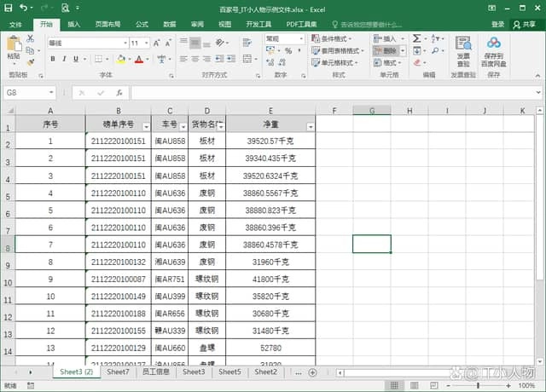
Task: Switch to the 员工信息 sheet tab
Action: 156,372
